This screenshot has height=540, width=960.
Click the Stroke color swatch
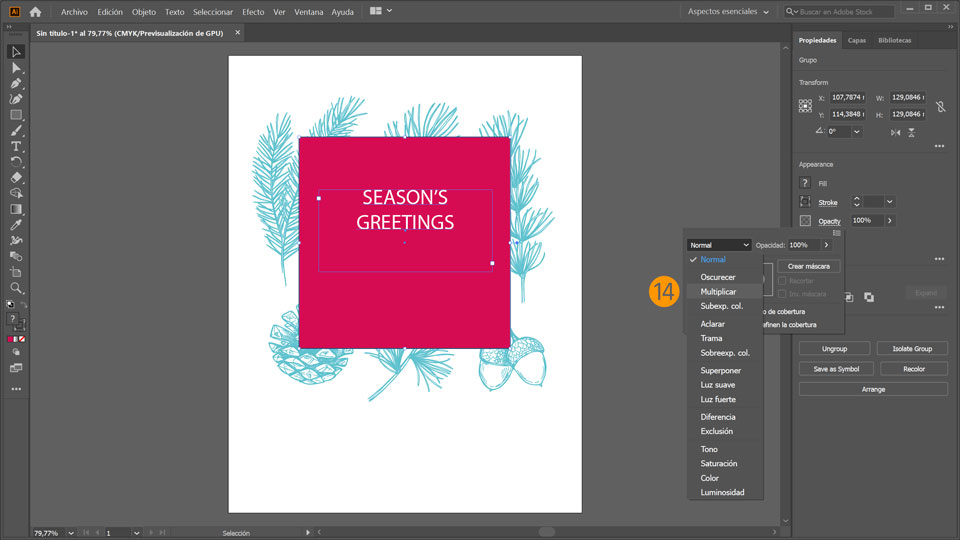pos(805,201)
